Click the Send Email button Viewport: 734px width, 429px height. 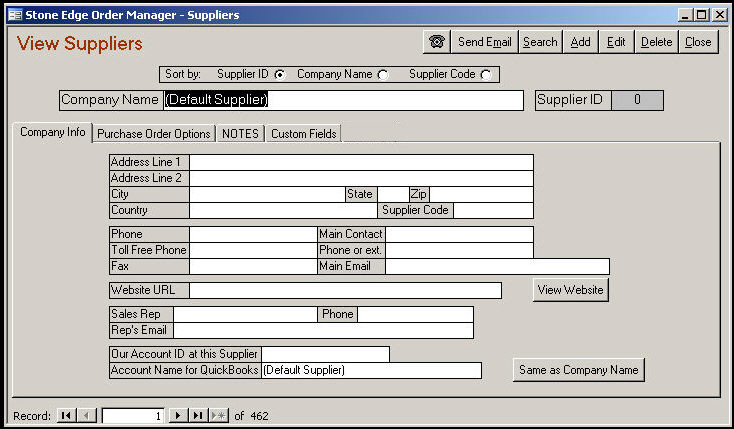[x=484, y=42]
